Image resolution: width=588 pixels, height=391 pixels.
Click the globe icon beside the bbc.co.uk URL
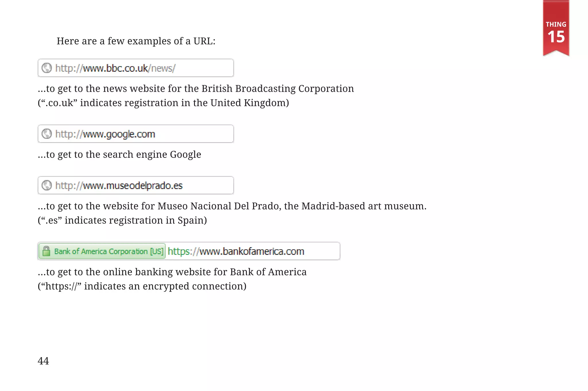pyautogui.click(x=47, y=68)
